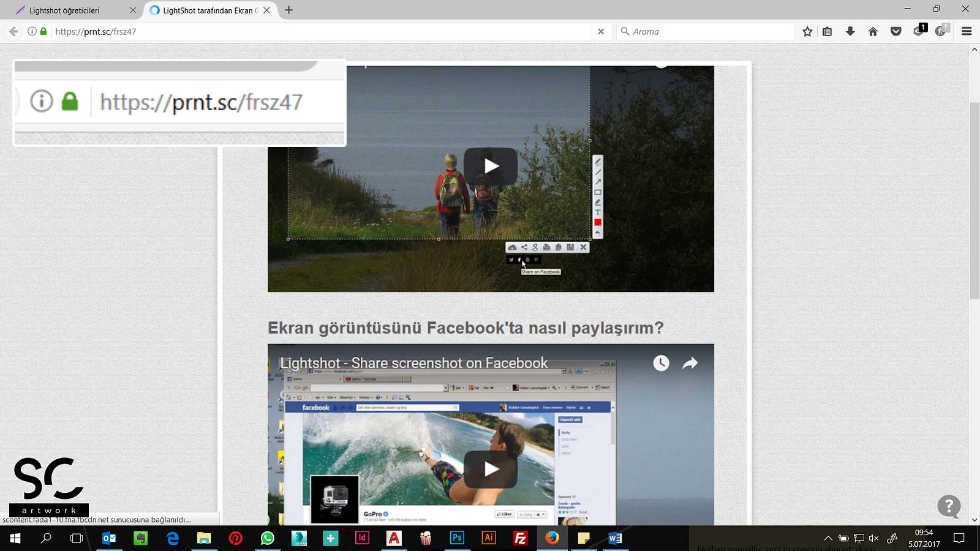The width and height of the screenshot is (980, 551).
Task: Open the Firefox hamburger menu
Action: click(967, 31)
